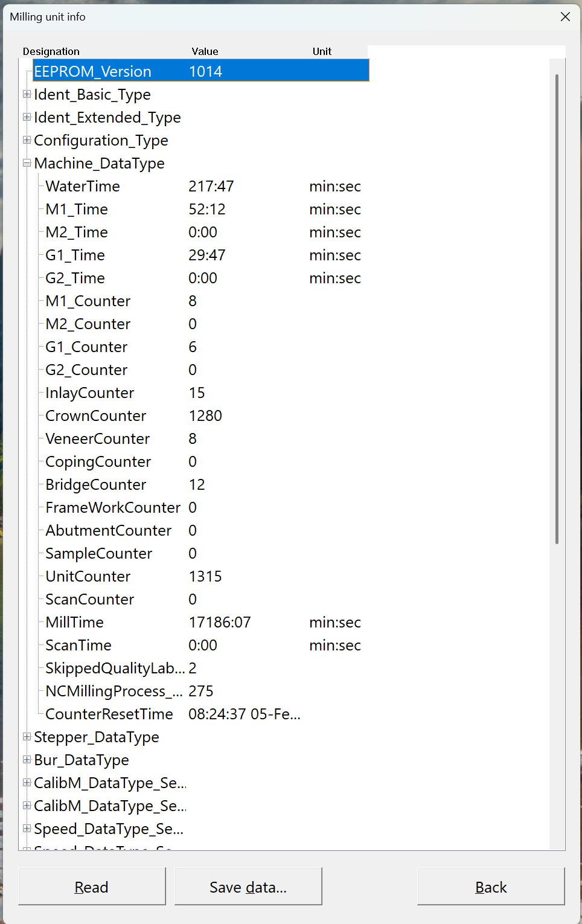Click the Read button
Image resolution: width=582 pixels, height=924 pixels.
click(91, 887)
